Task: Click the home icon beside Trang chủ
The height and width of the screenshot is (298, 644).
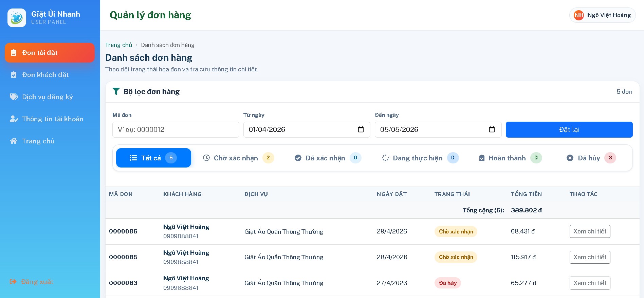Action: 14,141
